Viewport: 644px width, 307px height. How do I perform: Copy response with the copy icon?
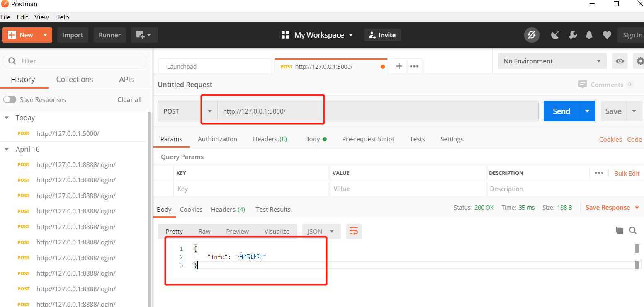click(x=620, y=230)
